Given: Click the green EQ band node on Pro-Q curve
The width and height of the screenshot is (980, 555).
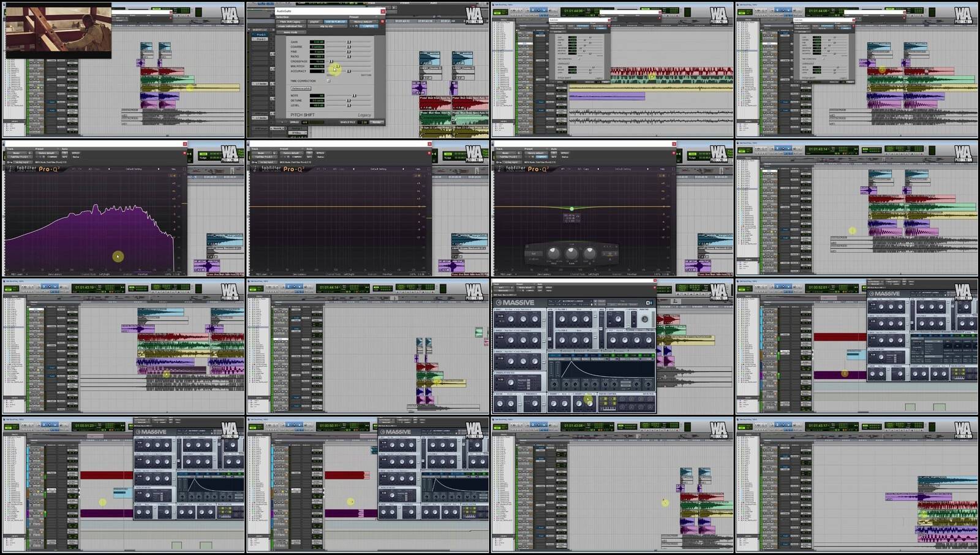Looking at the screenshot, I should 571,209.
